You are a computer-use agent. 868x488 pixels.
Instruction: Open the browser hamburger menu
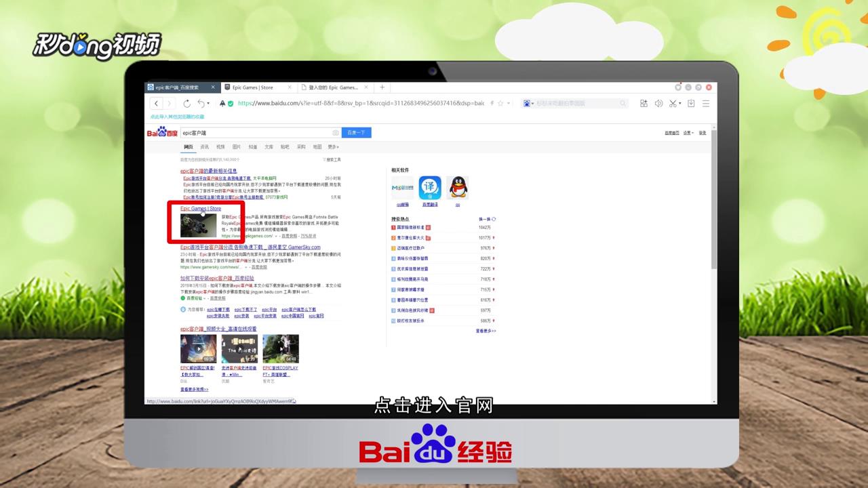coord(705,104)
